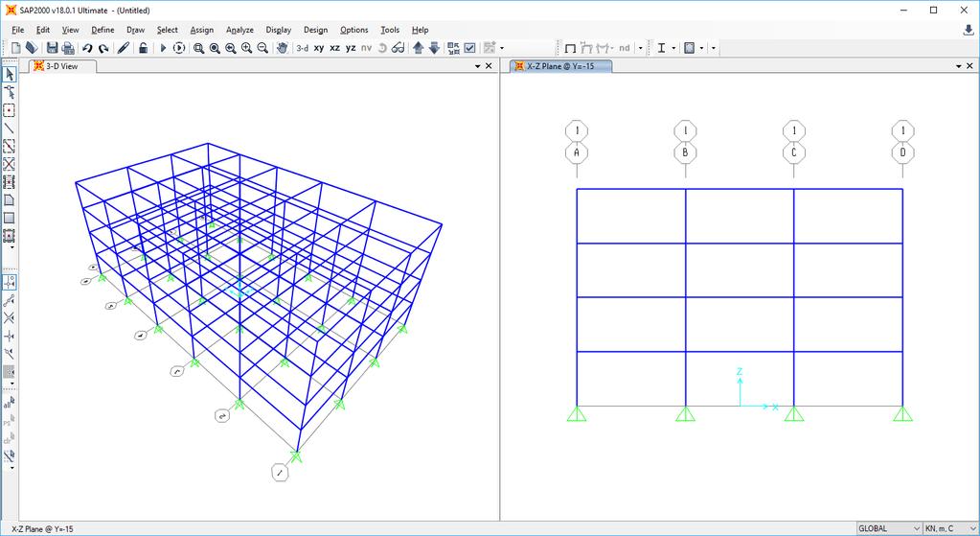Viewport: 980px width, 536px height.
Task: Select Draw Special Joint tool
Action: tap(10, 110)
